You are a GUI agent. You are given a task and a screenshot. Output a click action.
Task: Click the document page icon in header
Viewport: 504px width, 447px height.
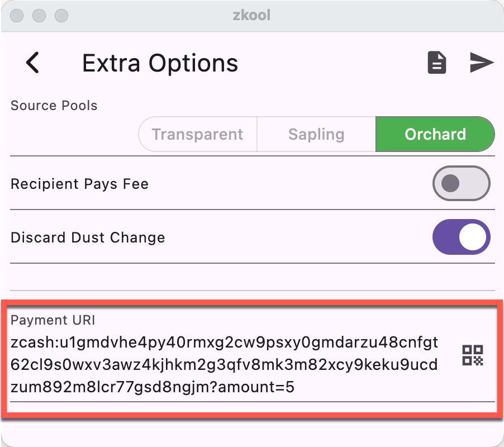[x=437, y=63]
